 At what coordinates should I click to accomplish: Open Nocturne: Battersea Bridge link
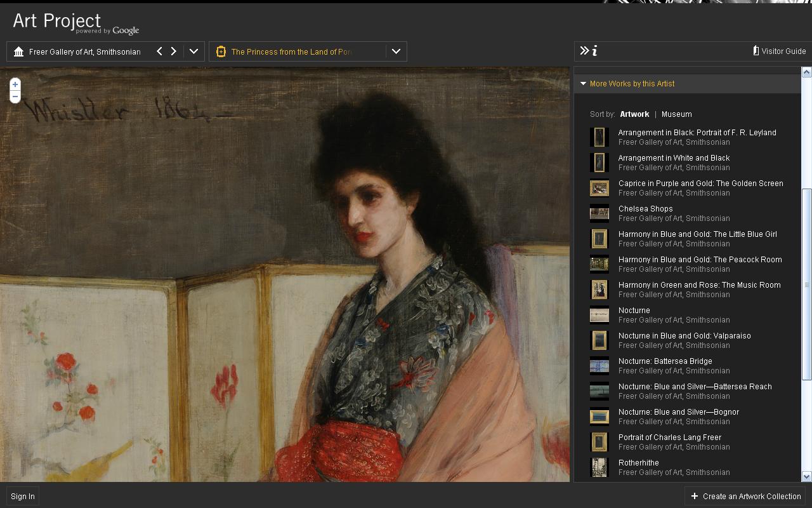click(665, 361)
